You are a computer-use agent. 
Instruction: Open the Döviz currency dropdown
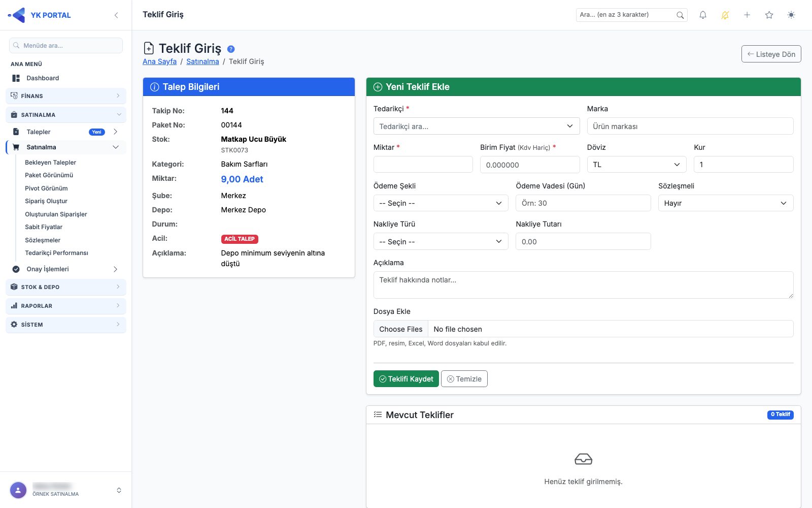(x=636, y=165)
